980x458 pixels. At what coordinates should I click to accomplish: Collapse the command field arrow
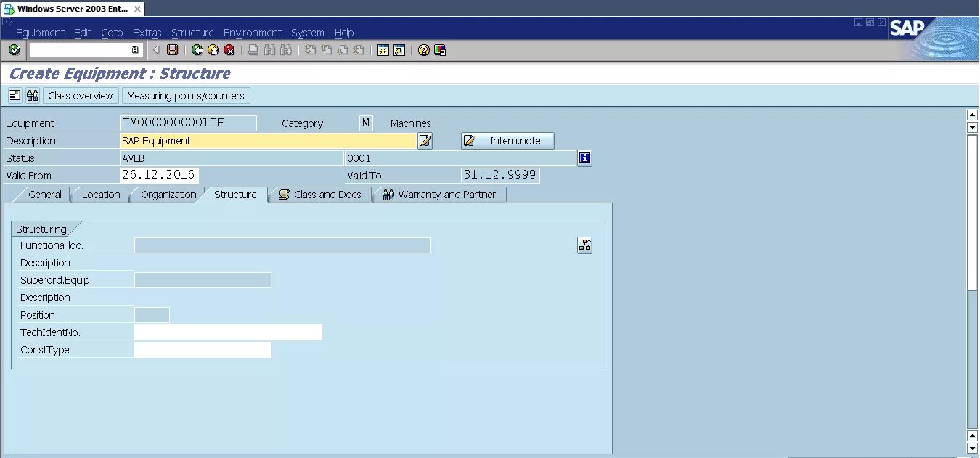tap(155, 50)
